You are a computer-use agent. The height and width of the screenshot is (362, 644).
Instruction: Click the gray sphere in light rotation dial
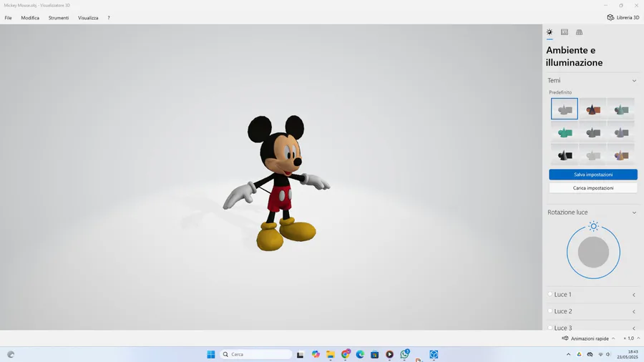tap(593, 252)
